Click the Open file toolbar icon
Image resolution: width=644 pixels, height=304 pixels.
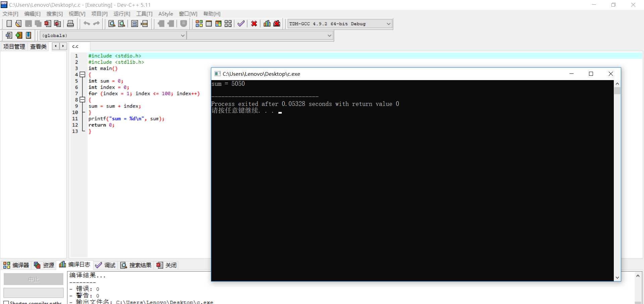tap(19, 23)
